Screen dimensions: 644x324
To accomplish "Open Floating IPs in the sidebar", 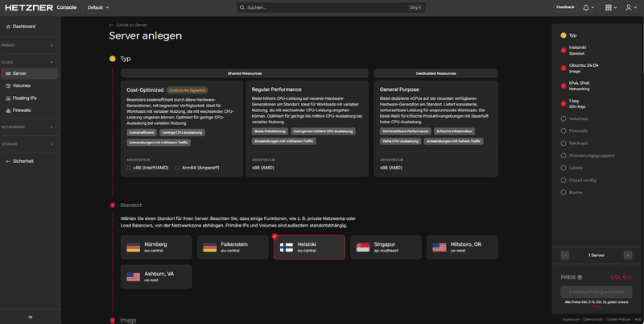I will coord(24,98).
